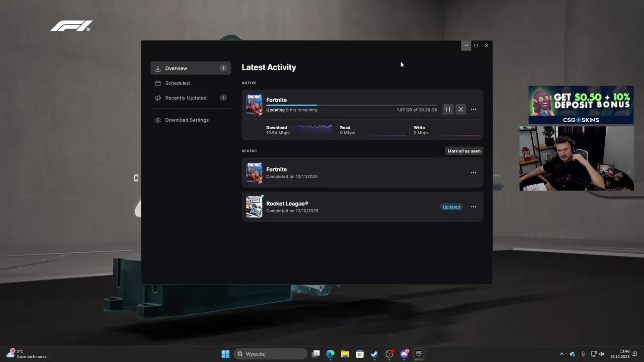Open the Recently Updated section

pos(191,98)
